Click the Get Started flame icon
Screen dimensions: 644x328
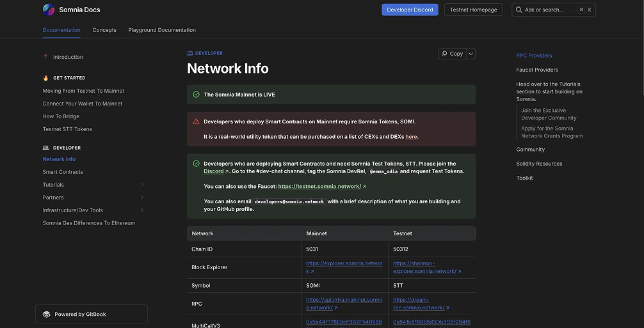[45, 78]
